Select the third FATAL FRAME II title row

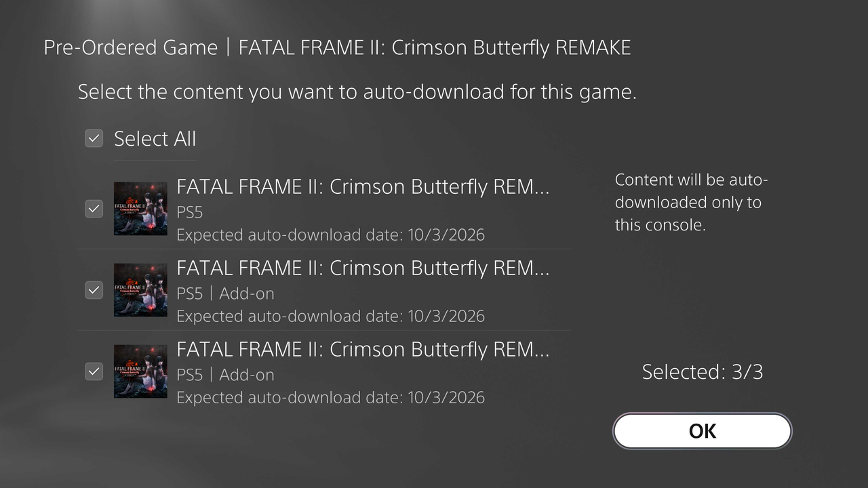click(363, 350)
